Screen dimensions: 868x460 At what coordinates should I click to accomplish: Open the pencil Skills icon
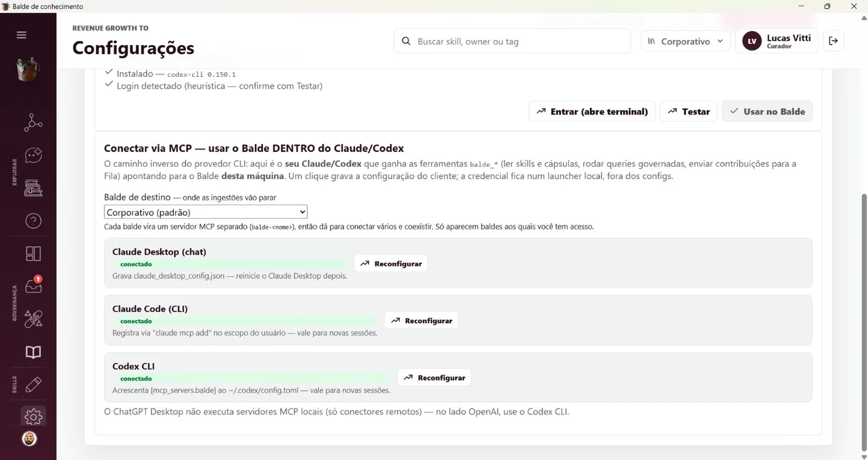pos(33,385)
